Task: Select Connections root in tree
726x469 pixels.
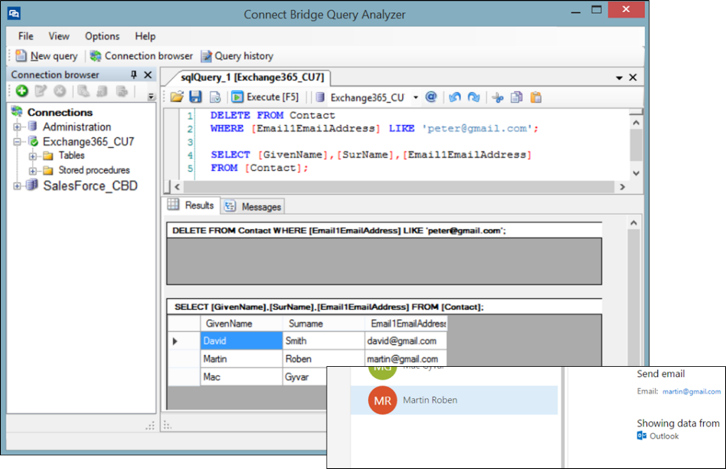Action: 60,112
